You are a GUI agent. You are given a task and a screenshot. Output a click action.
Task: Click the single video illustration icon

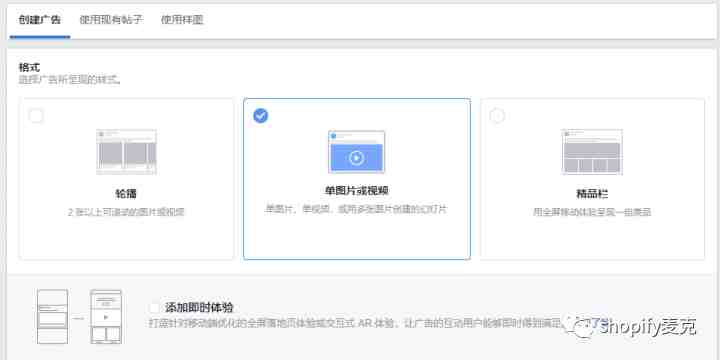tap(356, 152)
